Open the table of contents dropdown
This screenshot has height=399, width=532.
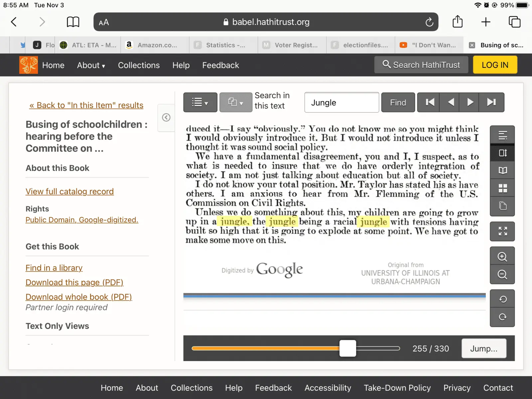click(200, 102)
